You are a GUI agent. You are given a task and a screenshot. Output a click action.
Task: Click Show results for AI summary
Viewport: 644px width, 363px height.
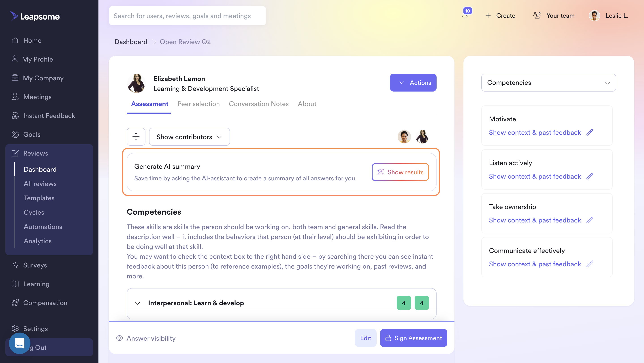pyautogui.click(x=400, y=172)
